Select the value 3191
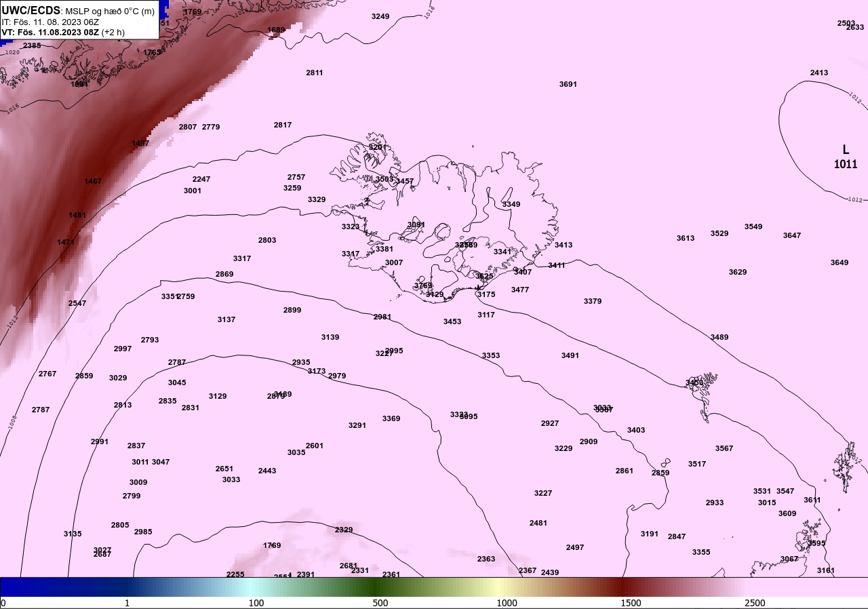This screenshot has width=868, height=609. [x=650, y=534]
